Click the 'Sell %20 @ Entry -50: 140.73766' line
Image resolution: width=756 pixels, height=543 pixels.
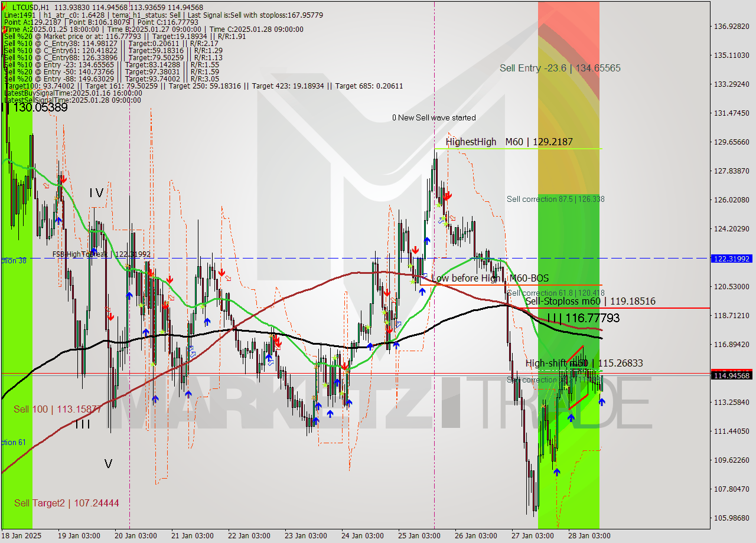pos(111,71)
